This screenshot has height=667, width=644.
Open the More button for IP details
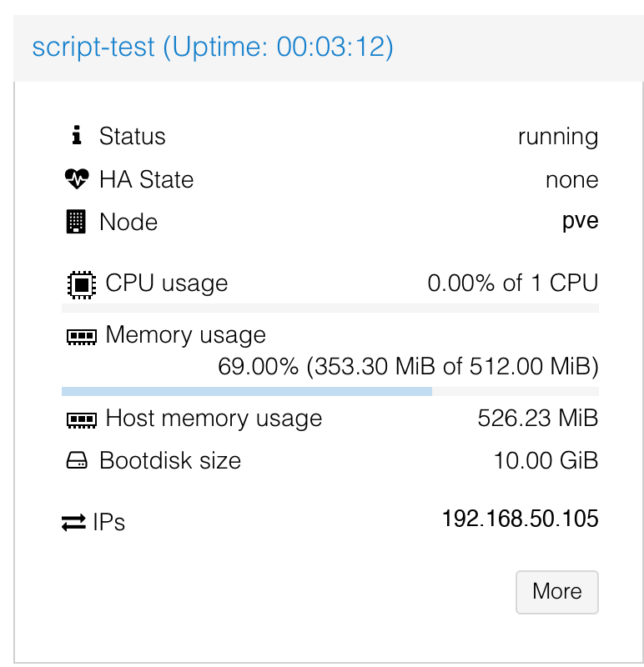556,592
